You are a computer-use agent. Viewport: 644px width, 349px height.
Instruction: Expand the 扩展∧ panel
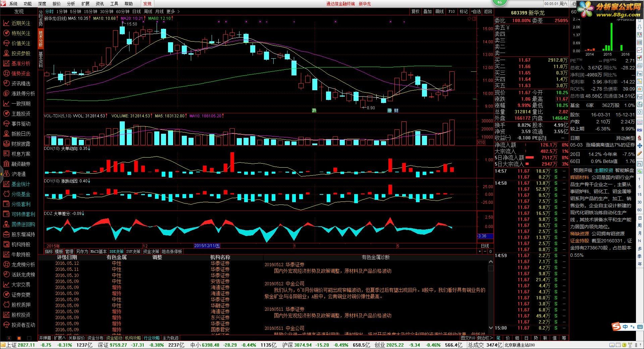60,338
